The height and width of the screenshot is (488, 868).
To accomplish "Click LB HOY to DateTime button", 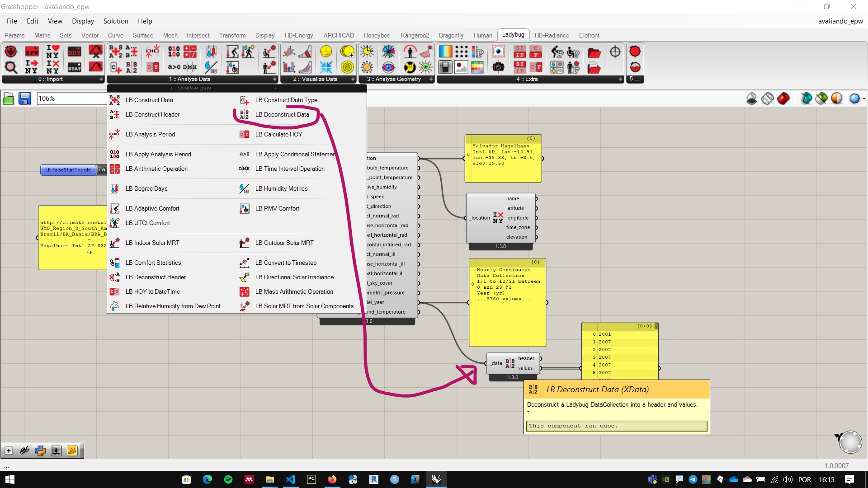I will (153, 291).
